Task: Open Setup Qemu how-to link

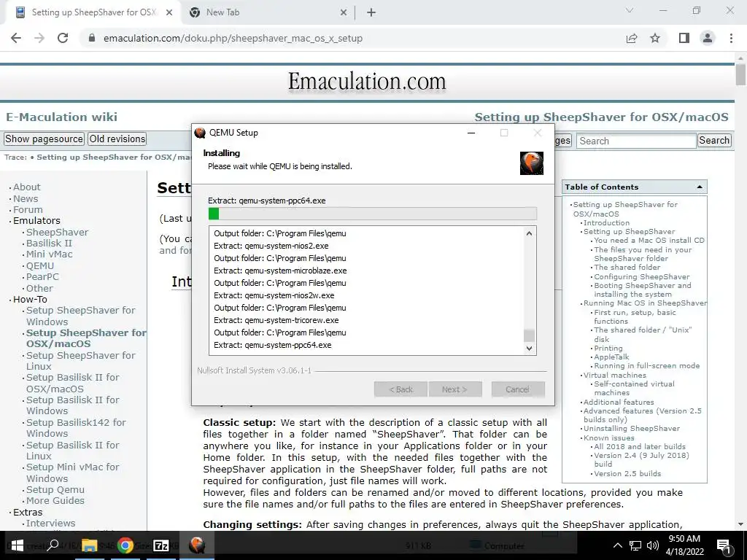Action: pyautogui.click(x=55, y=489)
